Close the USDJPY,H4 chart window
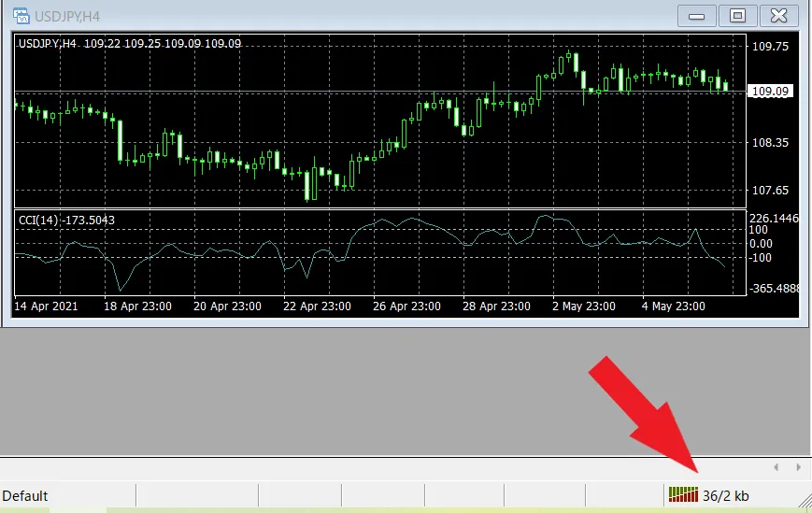This screenshot has width=812, height=513. pos(778,15)
